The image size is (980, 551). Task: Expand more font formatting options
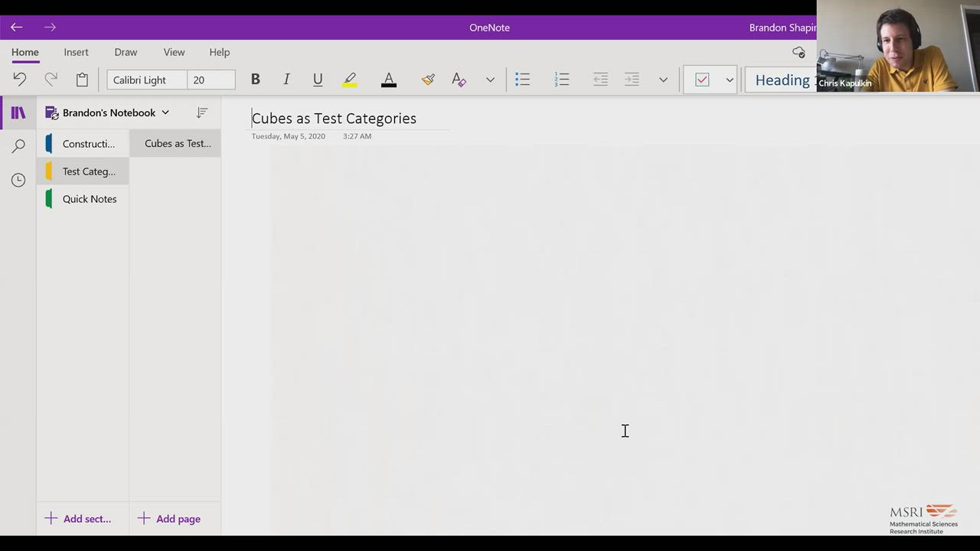click(490, 80)
